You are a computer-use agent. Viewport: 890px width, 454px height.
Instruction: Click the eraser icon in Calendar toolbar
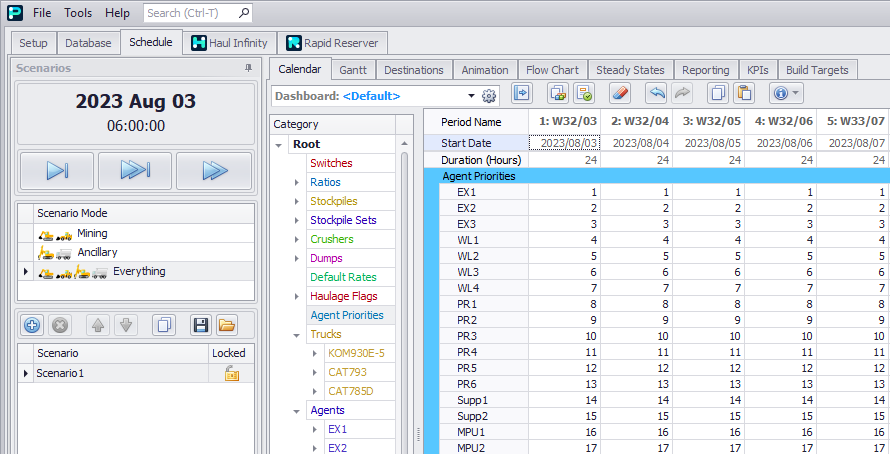pos(620,94)
